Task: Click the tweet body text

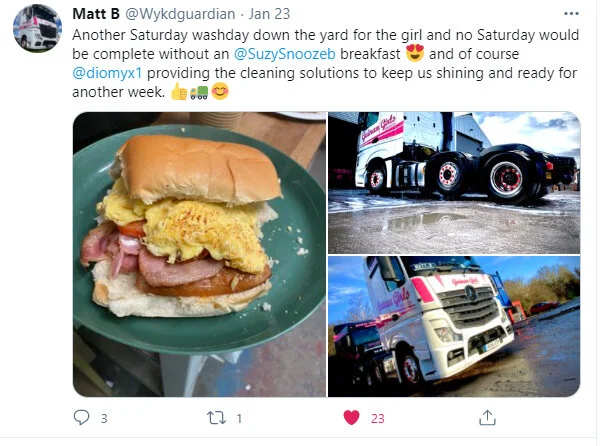Action: pos(325,63)
